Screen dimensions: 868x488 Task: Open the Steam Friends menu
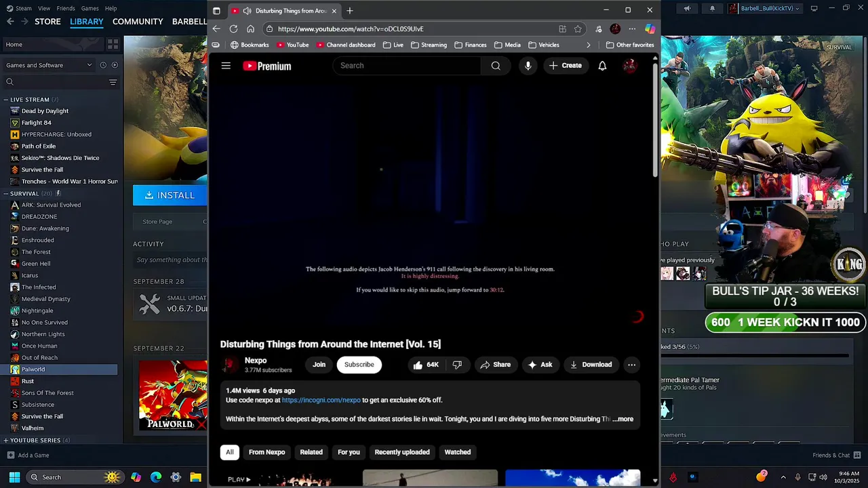click(x=66, y=8)
